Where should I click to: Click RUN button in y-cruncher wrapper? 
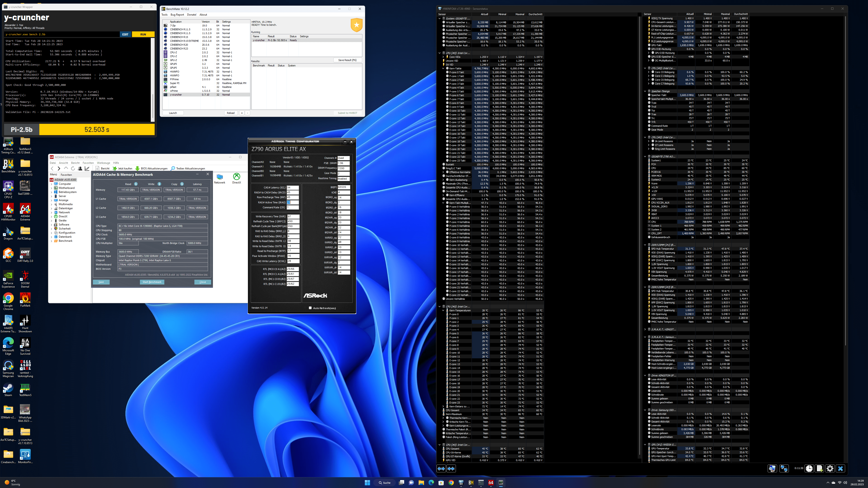click(x=143, y=34)
